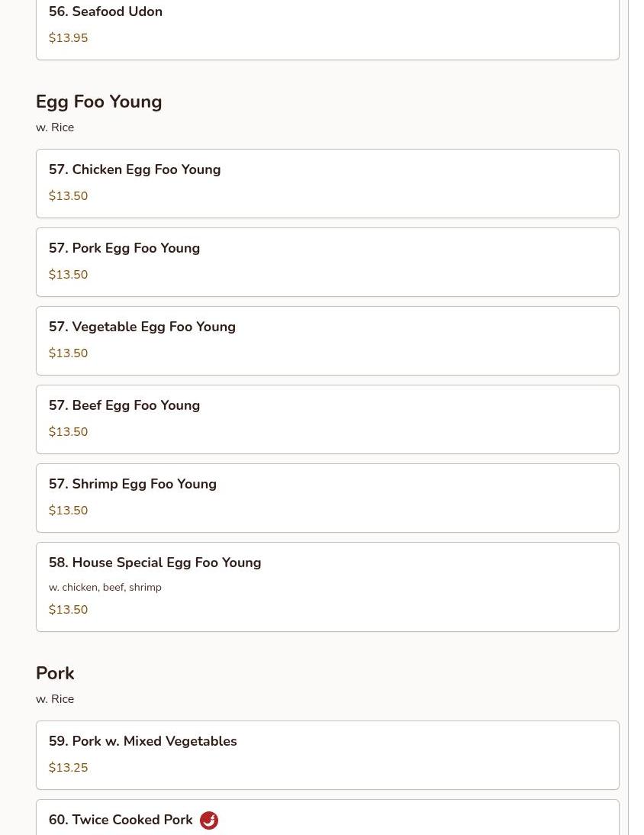
Task: Click the "w. Rice" note under Egg Foo Young
Action: pos(55,127)
